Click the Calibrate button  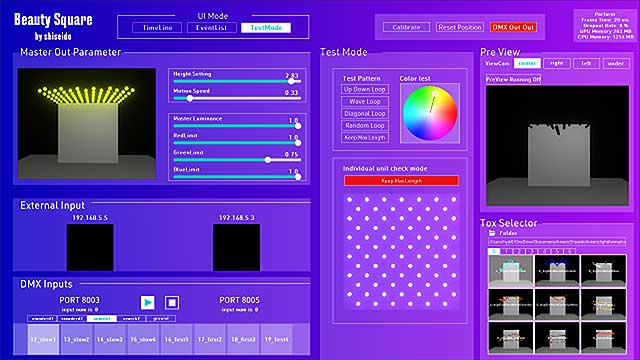[x=406, y=27]
